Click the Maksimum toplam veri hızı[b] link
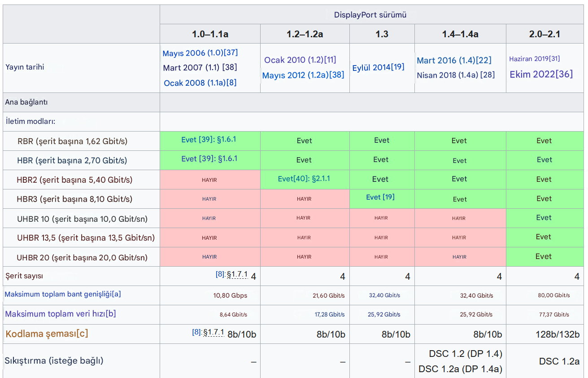The height and width of the screenshot is (378, 588). [x=61, y=314]
